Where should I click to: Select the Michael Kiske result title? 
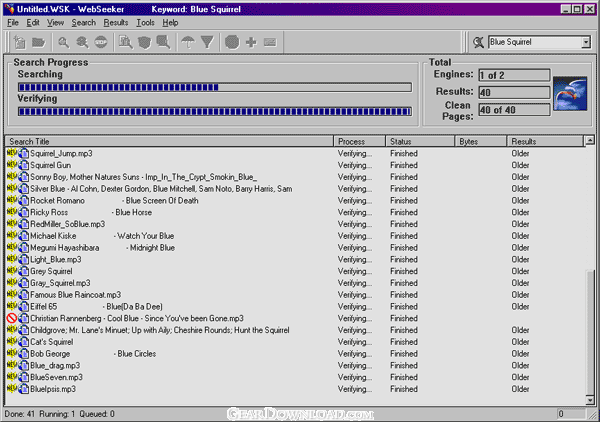[102, 236]
